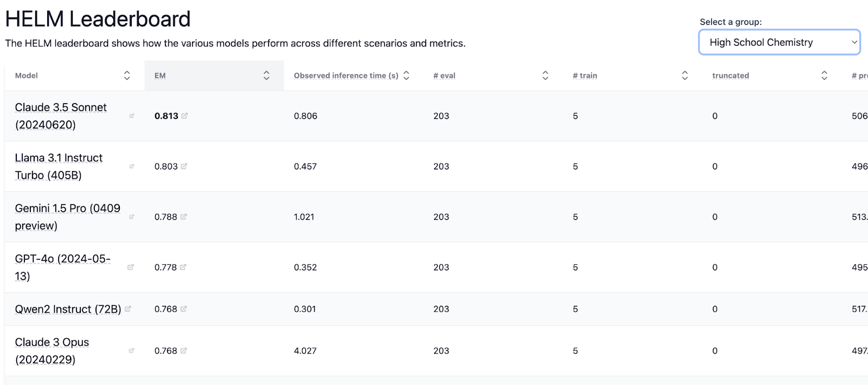The image size is (868, 385).
Task: Click the inference time value 0.301
Action: click(x=305, y=309)
